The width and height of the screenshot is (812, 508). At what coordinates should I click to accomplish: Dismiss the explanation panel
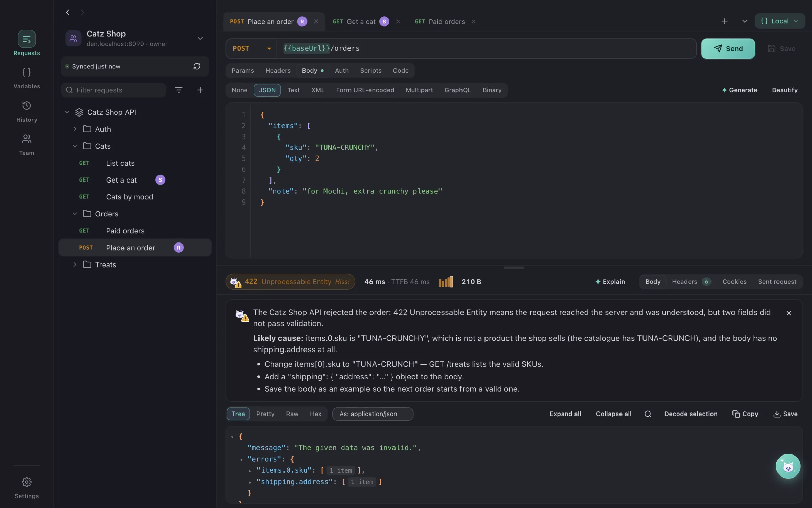(789, 313)
